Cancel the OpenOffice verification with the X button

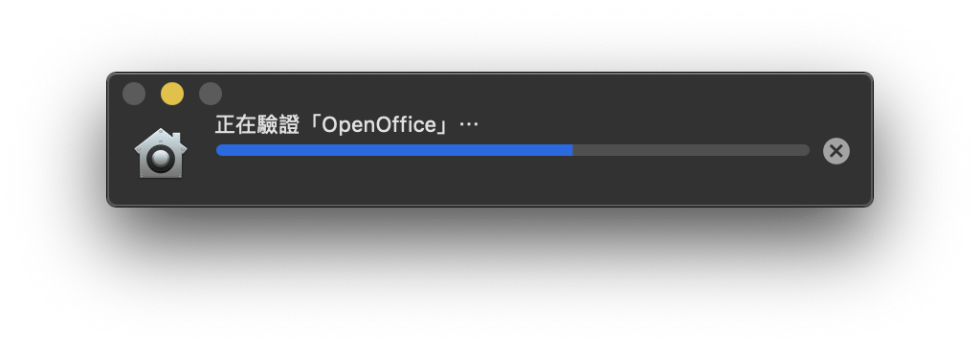coord(836,150)
